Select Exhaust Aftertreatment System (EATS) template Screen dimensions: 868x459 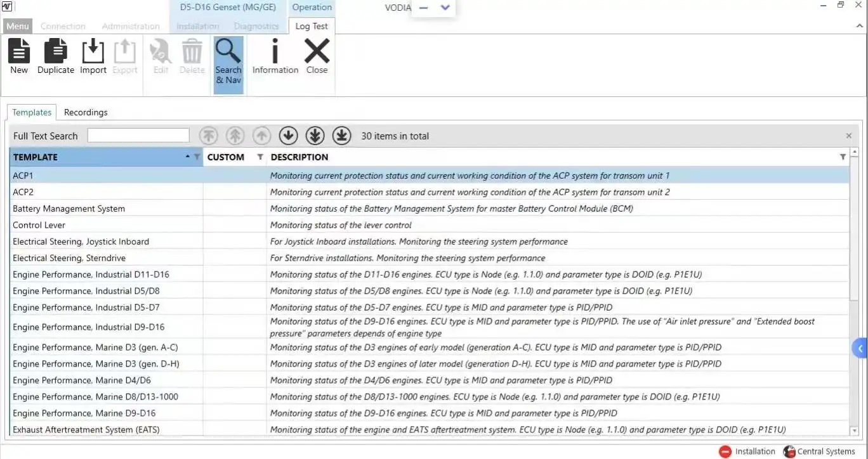pos(430,429)
